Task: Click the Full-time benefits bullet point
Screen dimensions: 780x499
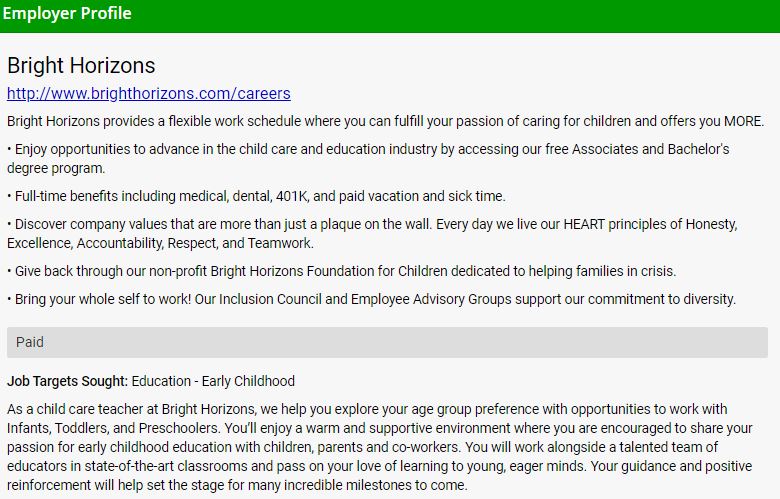Action: click(x=256, y=196)
